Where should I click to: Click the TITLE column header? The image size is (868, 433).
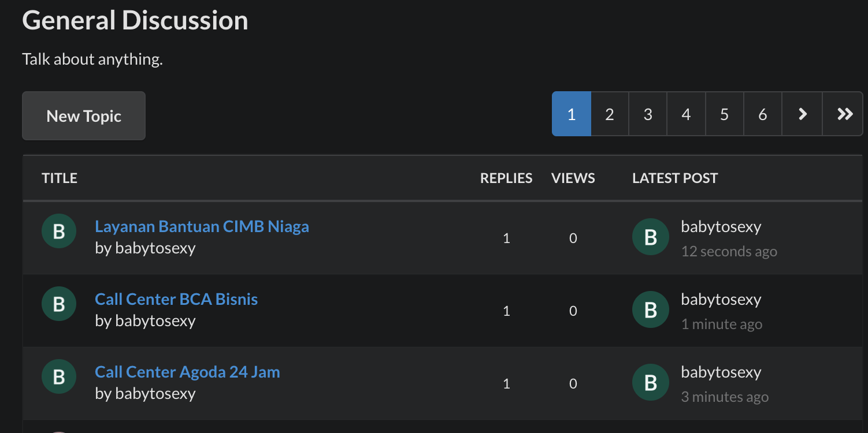coord(60,178)
